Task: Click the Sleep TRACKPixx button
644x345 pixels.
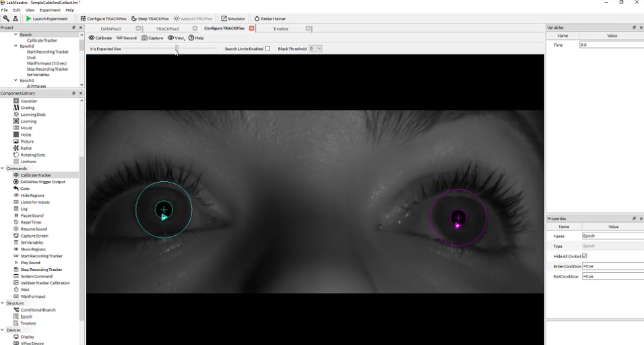Action: (150, 19)
